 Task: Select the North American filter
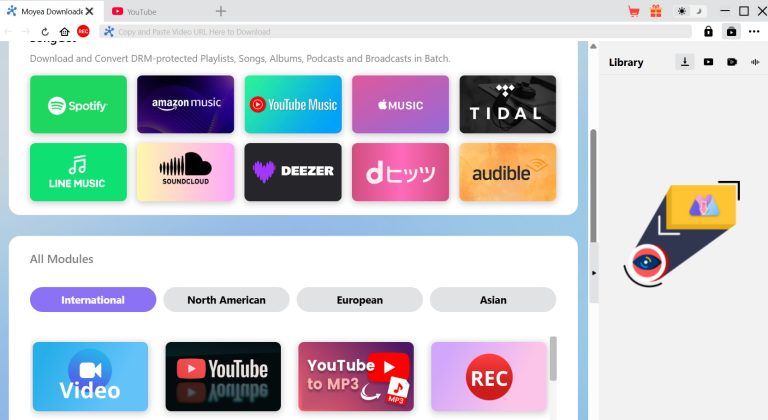tap(226, 299)
